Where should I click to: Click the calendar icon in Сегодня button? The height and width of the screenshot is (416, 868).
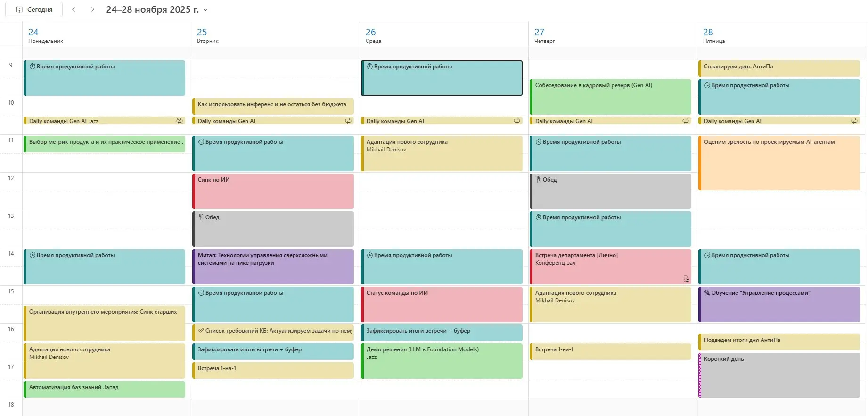click(x=19, y=9)
